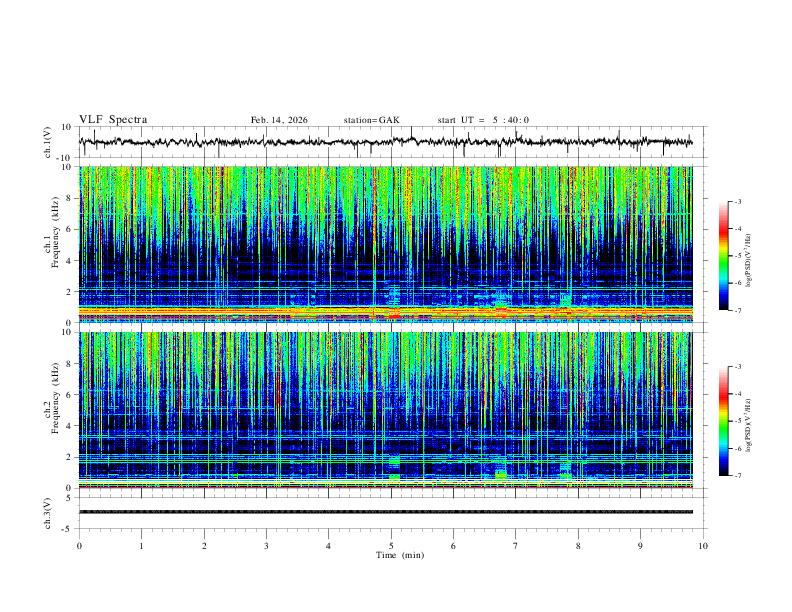
Task: Click the "6" kHz tick of ch.2 spectrogram
Action: point(70,395)
